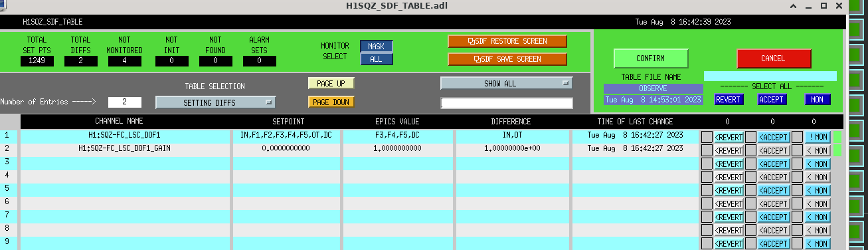Minimize the H1SQZ_SDF_TABLE.adl window
The width and height of the screenshot is (868, 250).
pos(808,6)
